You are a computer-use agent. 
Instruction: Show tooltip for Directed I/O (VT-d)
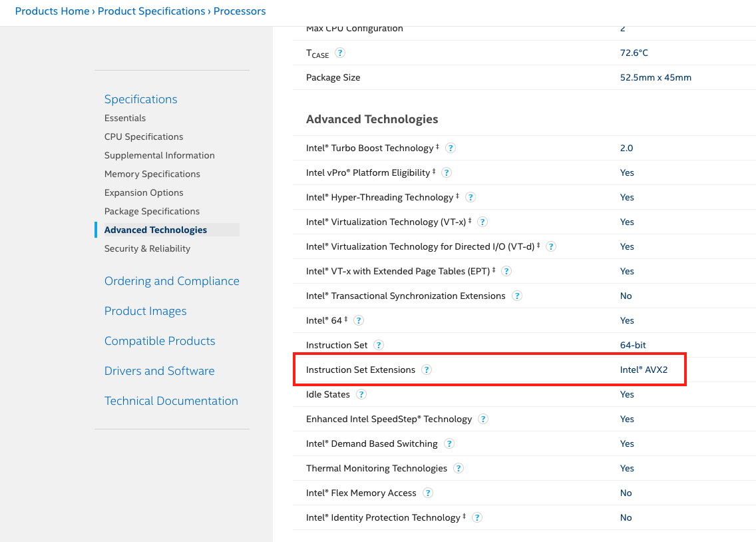tap(550, 246)
